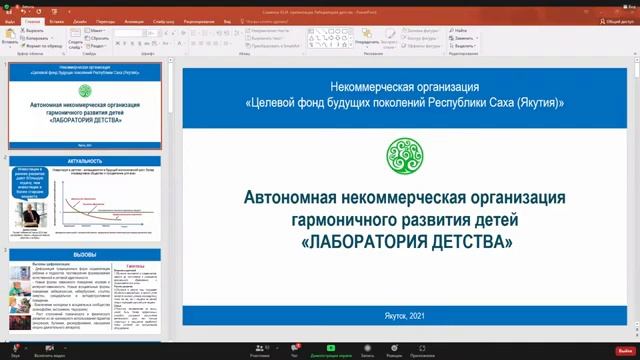640x360 pixels.
Task: Click Демонстрация экрана in the Zoom bar
Action: [331, 350]
